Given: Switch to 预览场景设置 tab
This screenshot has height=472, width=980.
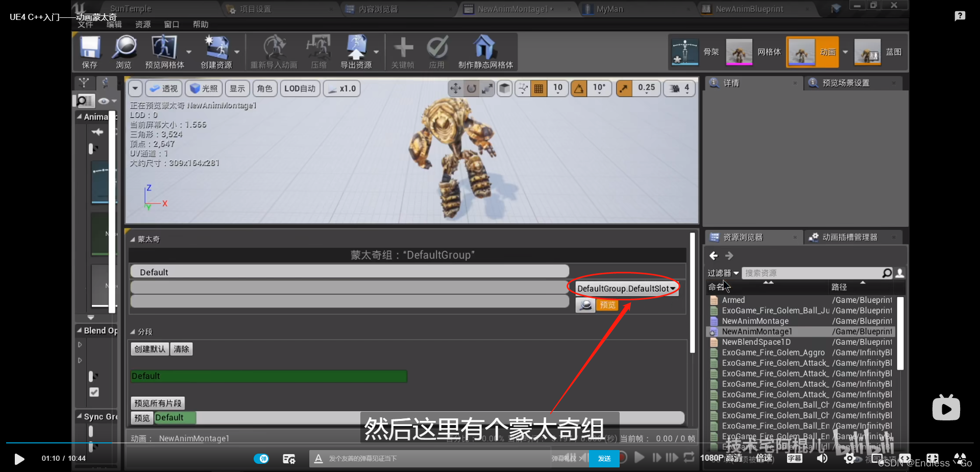Looking at the screenshot, I should (x=853, y=83).
